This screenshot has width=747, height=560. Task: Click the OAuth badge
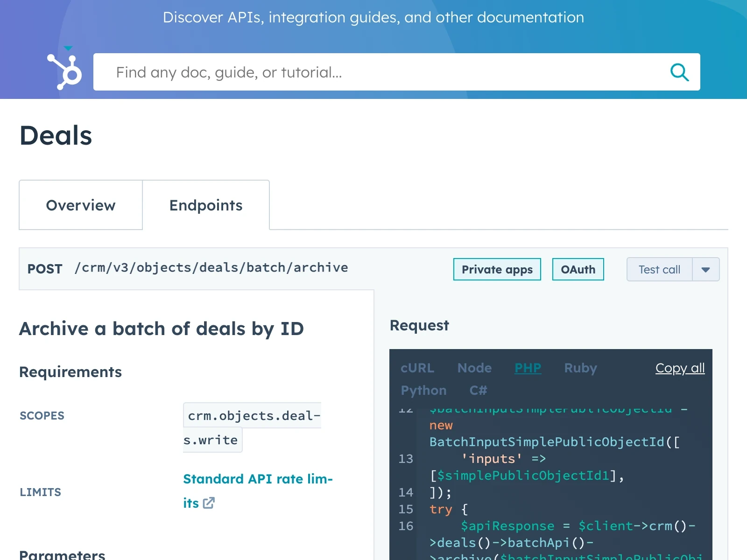[x=578, y=270]
